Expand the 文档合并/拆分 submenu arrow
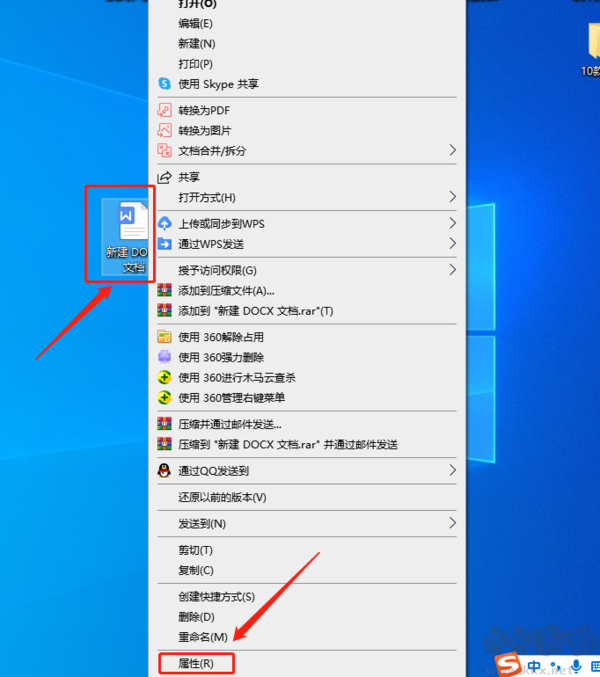This screenshot has width=600, height=677. tap(452, 150)
